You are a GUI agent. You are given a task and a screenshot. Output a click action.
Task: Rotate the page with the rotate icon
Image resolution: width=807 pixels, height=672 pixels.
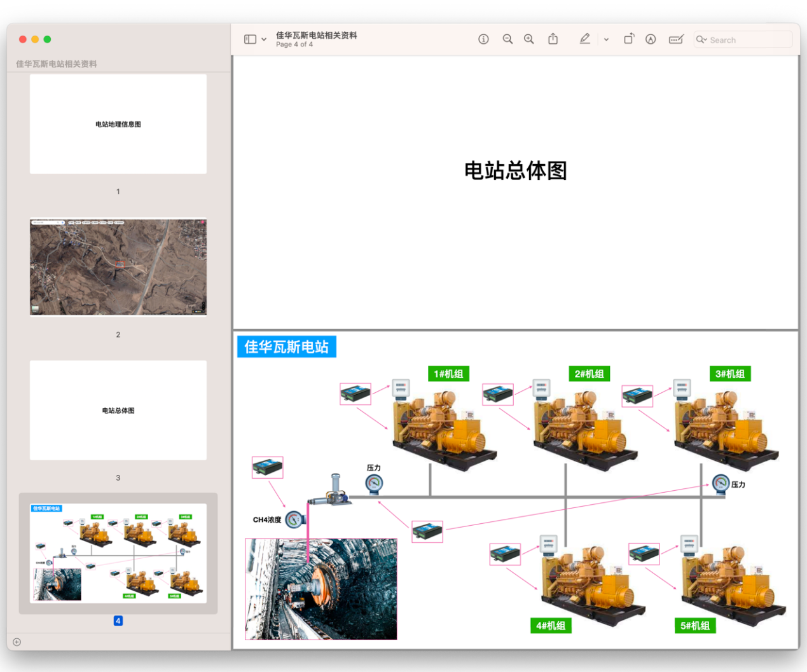click(x=629, y=39)
